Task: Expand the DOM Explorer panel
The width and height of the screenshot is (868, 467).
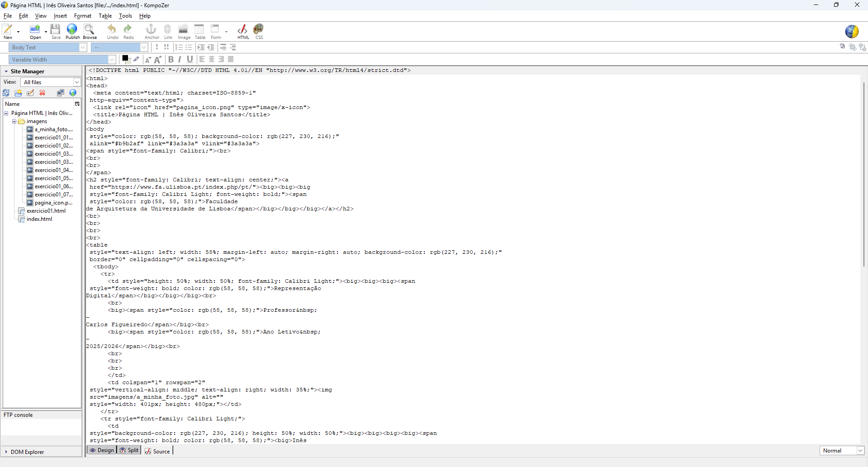Action: (6, 452)
